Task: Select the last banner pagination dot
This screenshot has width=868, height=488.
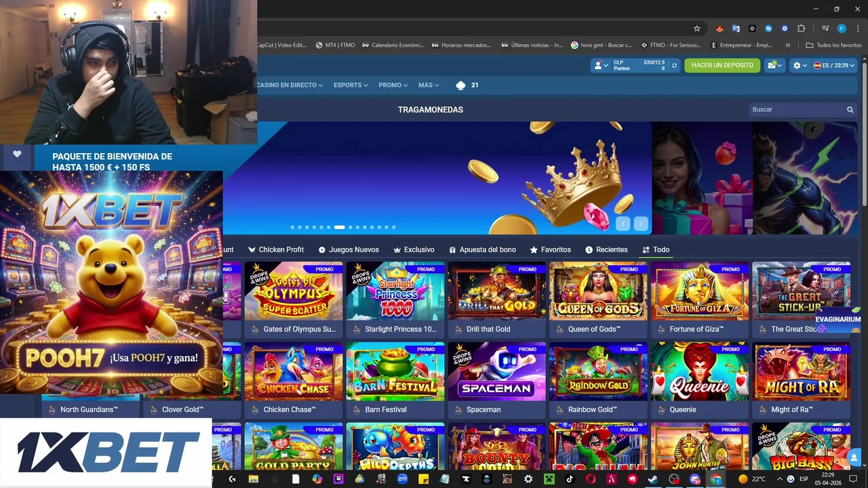Action: pos(393,227)
